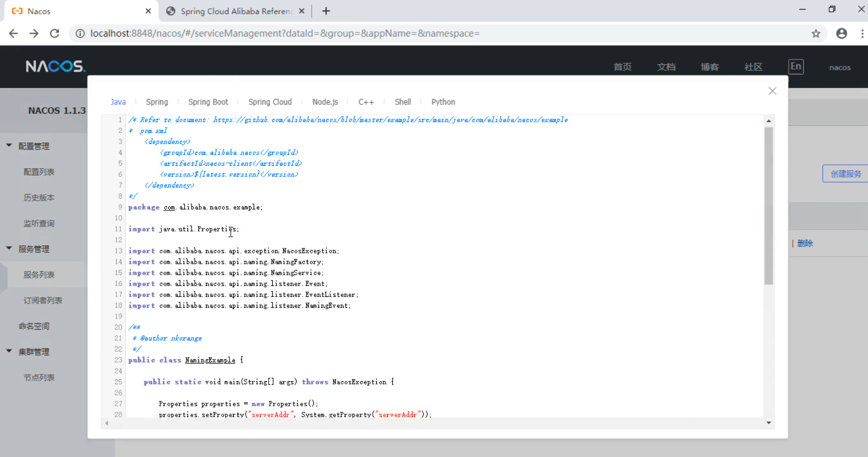Click the code editor scroll up arrow
This screenshot has height=457, width=868.
pyautogui.click(x=769, y=121)
